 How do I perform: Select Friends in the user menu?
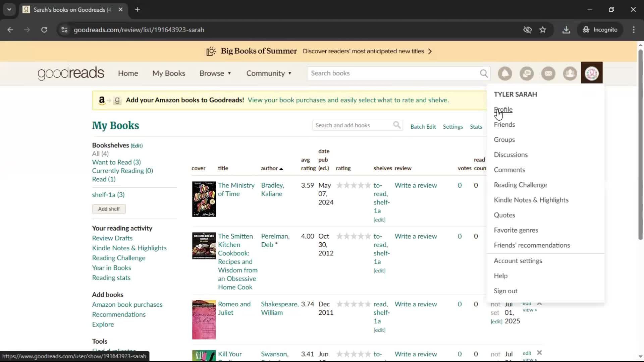point(504,124)
